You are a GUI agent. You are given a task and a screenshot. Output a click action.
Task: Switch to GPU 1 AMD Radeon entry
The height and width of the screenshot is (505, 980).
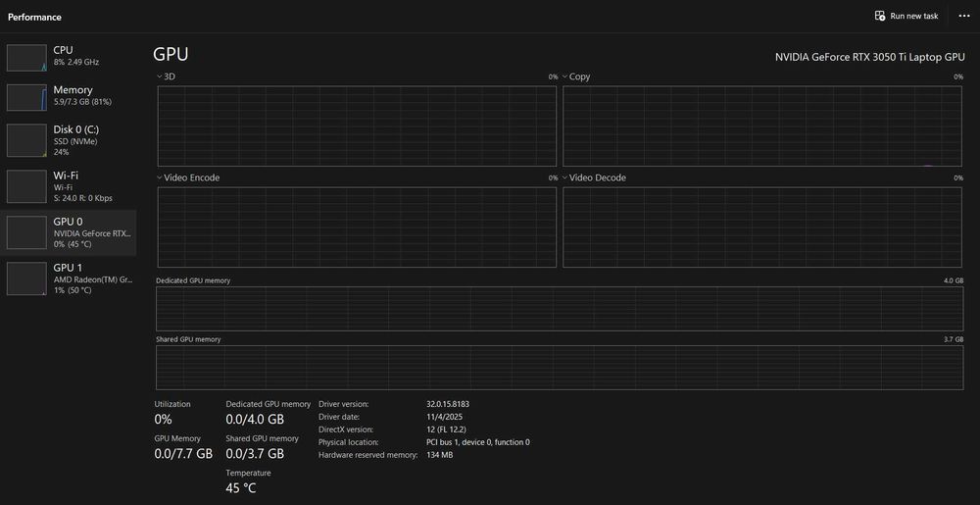[x=69, y=278]
